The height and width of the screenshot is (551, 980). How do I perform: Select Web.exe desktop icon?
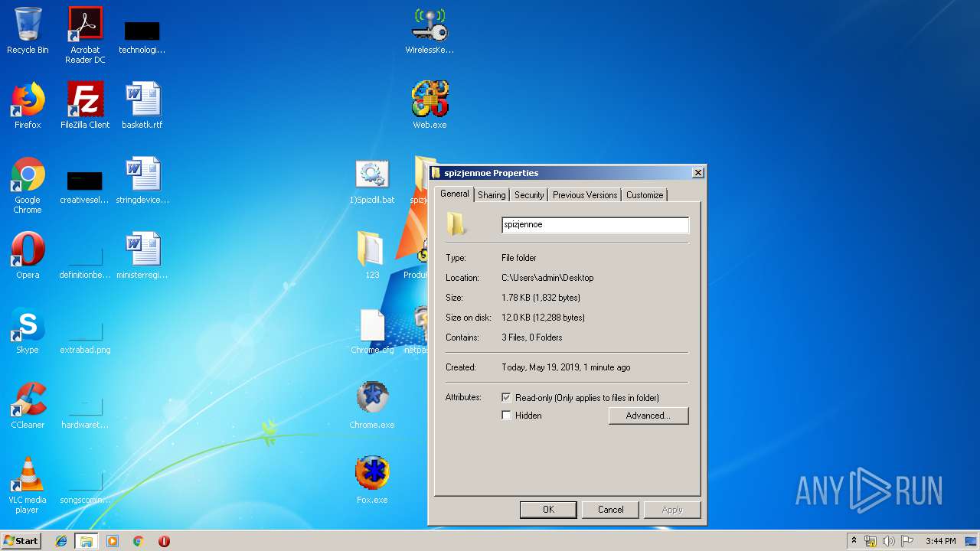(x=430, y=106)
